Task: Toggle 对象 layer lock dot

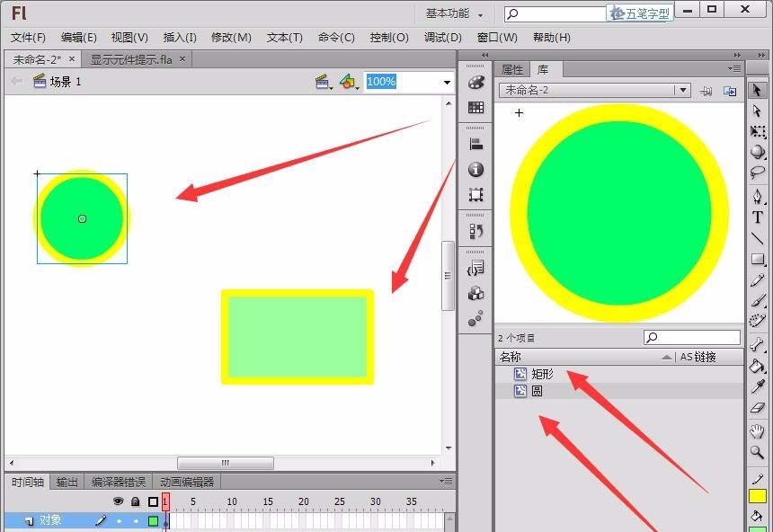Action: click(136, 520)
